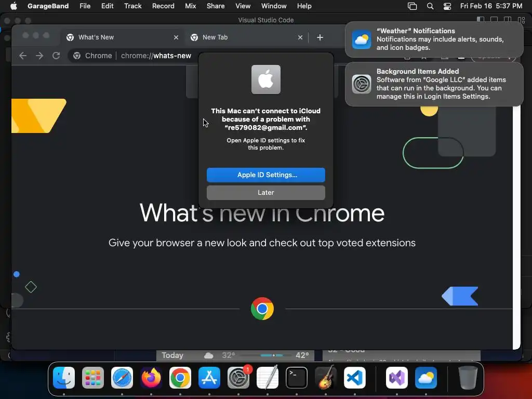Open the Window menu
Screen dimensions: 532x399
pos(274,6)
